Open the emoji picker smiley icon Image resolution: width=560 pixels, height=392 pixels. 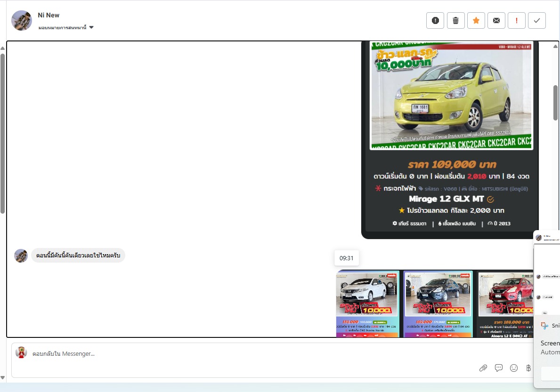pos(514,368)
